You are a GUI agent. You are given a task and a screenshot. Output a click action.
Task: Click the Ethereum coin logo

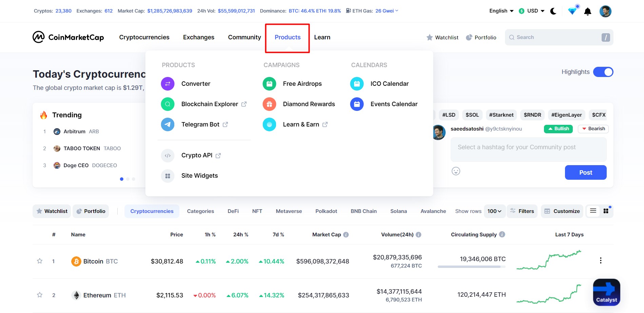[76, 295]
